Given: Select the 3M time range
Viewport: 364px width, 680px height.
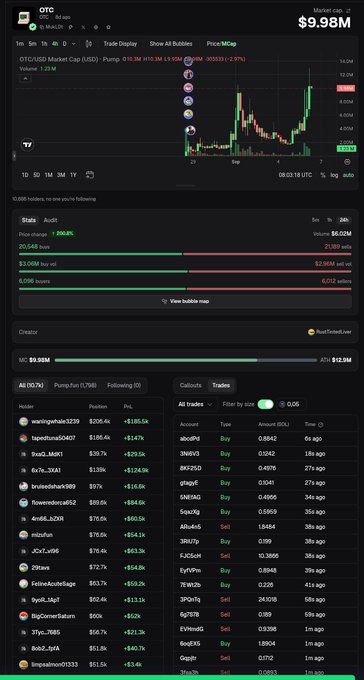Looking at the screenshot, I should 61,175.
